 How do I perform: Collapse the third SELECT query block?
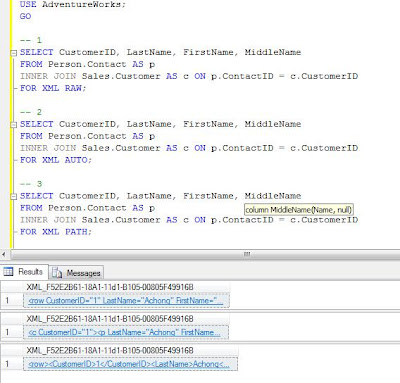(x=13, y=197)
